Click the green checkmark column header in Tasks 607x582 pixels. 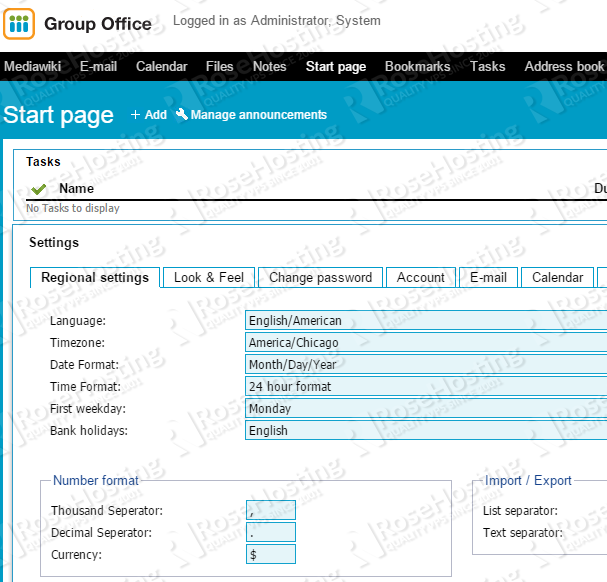[x=39, y=189]
